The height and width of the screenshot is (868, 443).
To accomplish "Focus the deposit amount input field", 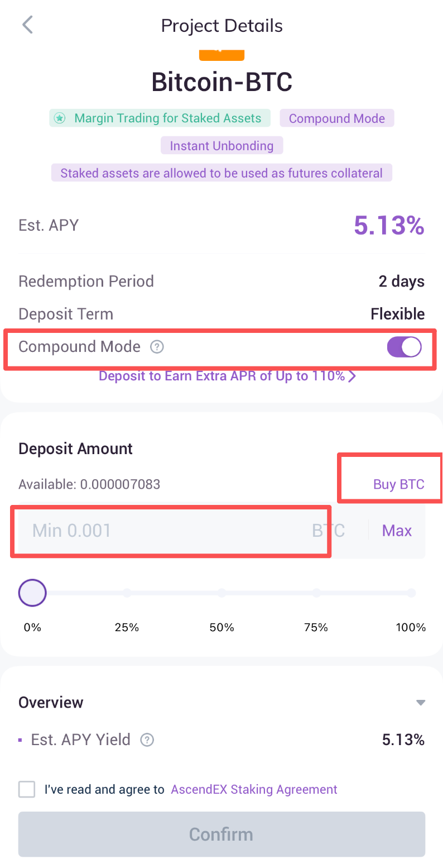I will coord(167,531).
